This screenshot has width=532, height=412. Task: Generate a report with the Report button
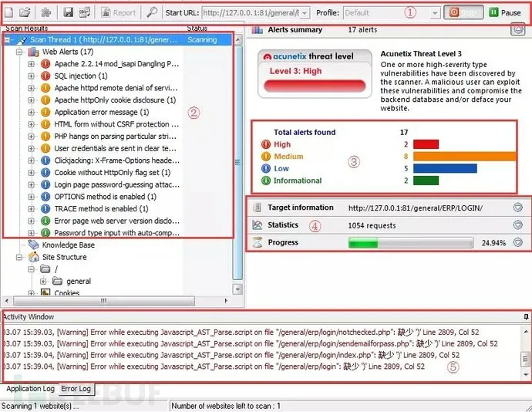tap(119, 13)
